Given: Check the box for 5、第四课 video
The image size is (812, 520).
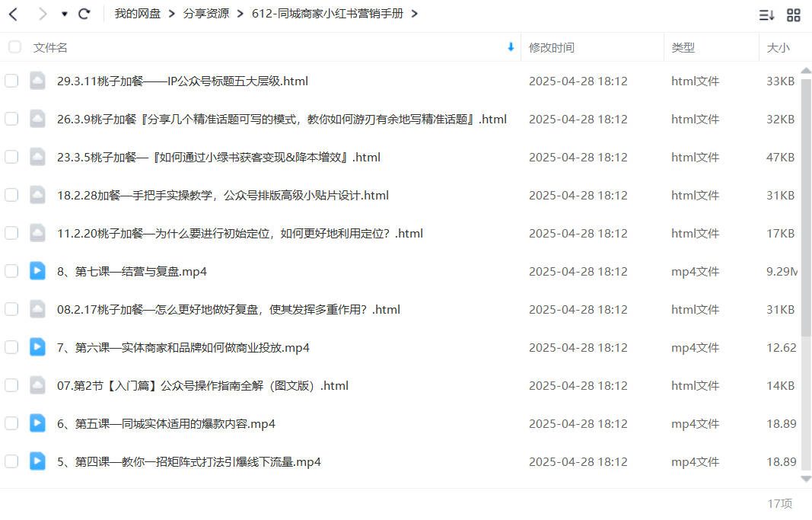Looking at the screenshot, I should pos(11,461).
